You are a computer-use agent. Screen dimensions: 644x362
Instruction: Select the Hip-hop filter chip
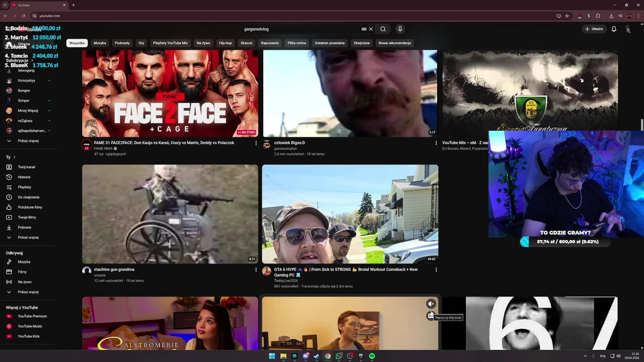[x=225, y=43]
